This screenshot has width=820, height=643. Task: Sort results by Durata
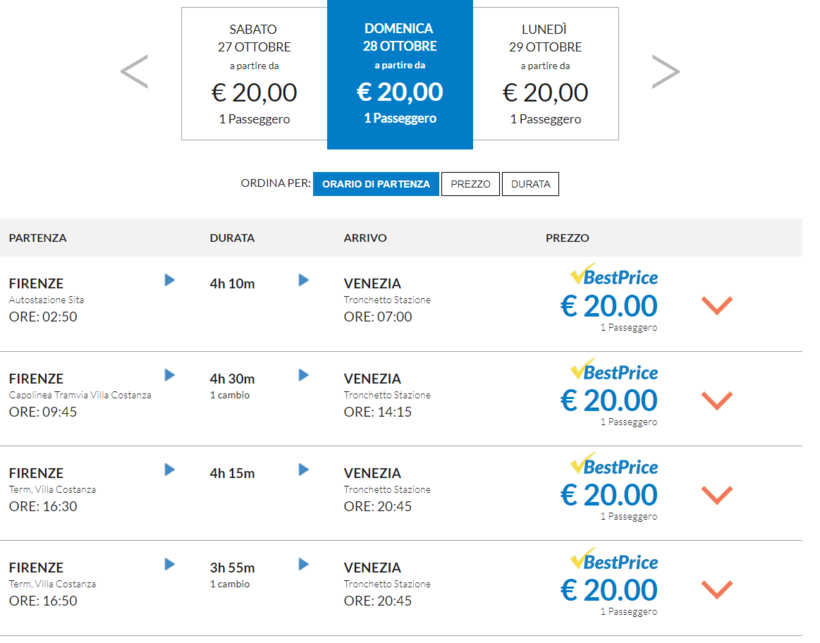click(530, 184)
